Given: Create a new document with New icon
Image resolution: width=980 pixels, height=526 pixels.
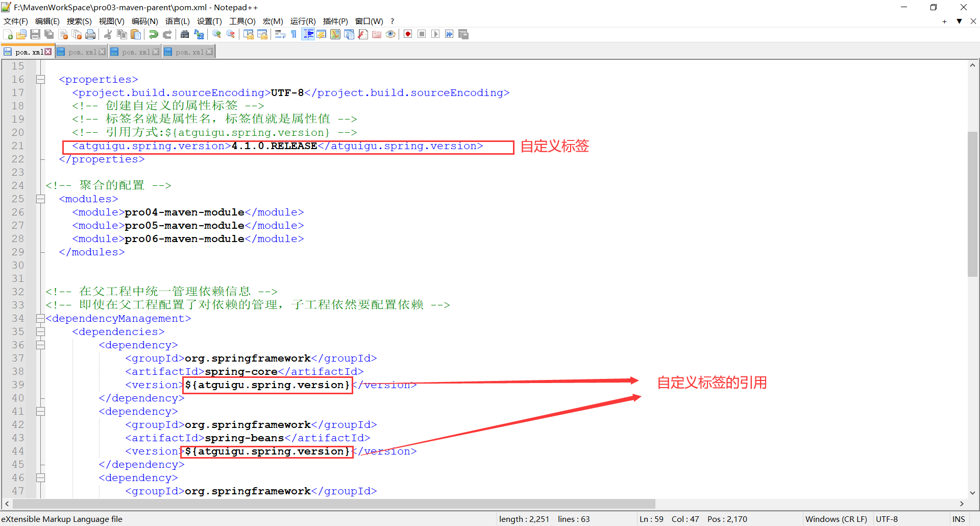Looking at the screenshot, I should [x=8, y=34].
